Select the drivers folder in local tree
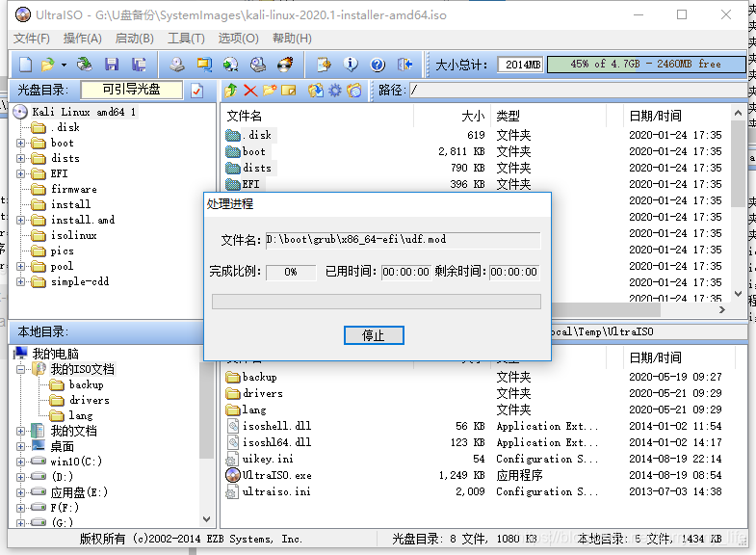756x555 pixels. click(x=90, y=400)
